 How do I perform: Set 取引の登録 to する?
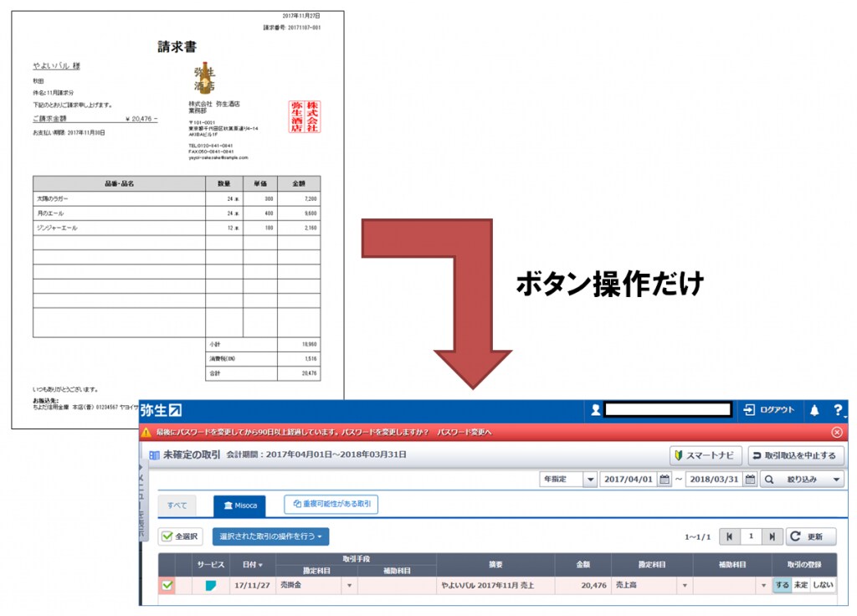pos(782,585)
